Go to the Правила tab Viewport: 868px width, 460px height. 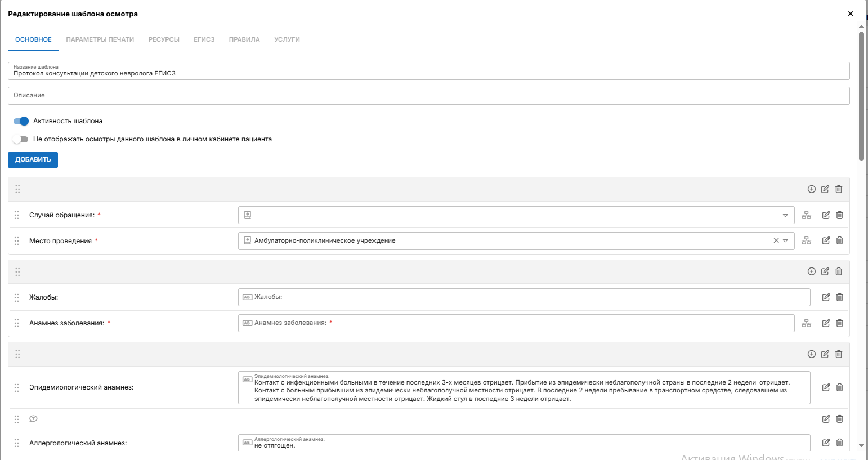tap(244, 39)
